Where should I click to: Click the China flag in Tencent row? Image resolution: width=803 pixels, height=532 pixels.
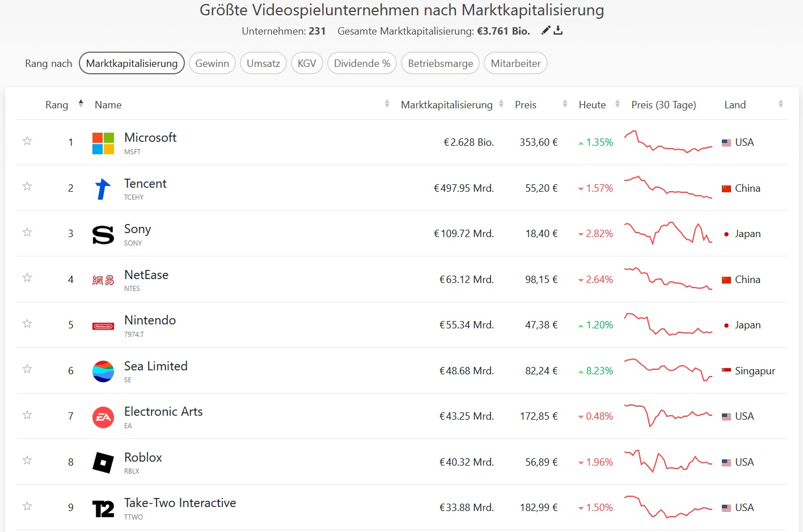[726, 189]
